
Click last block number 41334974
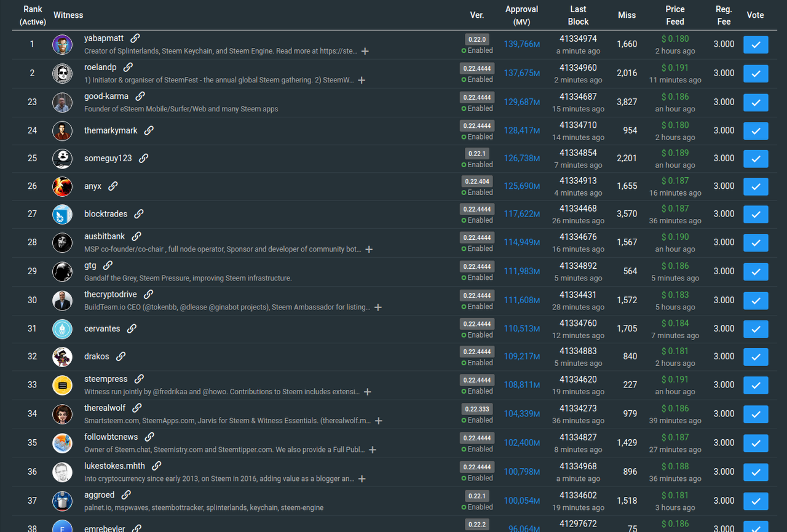pyautogui.click(x=578, y=38)
